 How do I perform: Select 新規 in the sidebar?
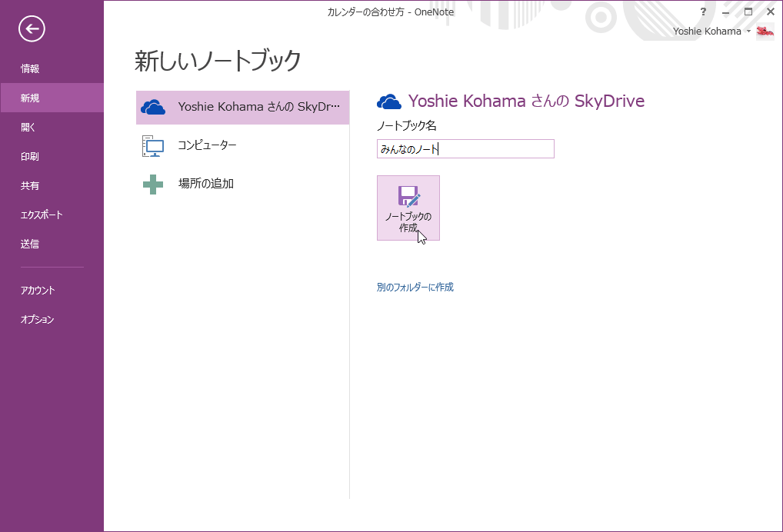click(52, 98)
